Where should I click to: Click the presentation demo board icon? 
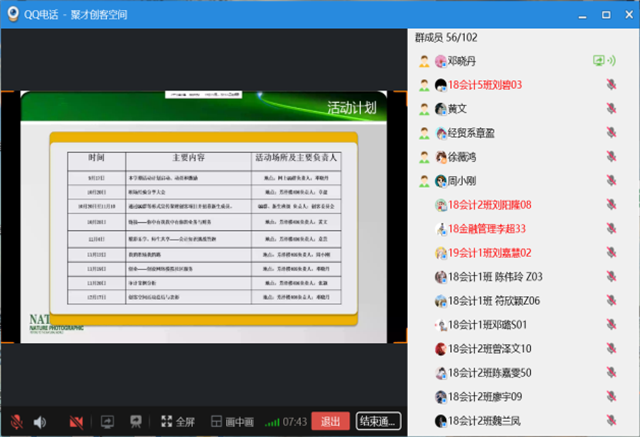[x=133, y=421]
